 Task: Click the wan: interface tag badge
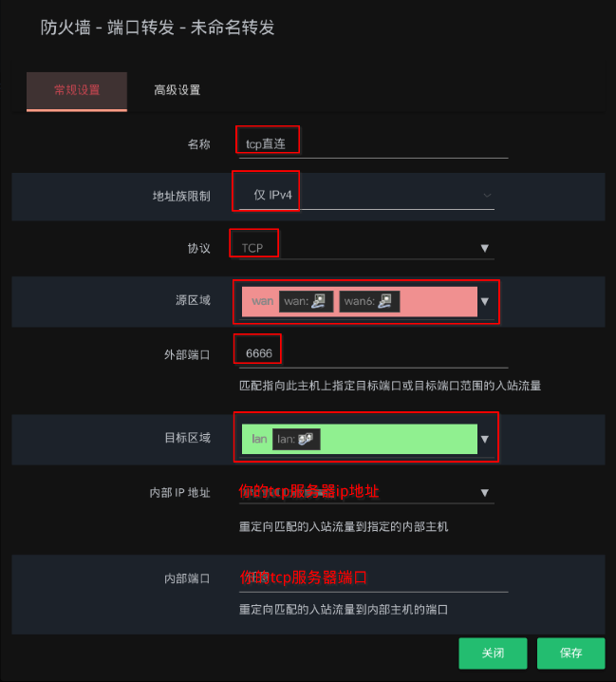point(306,301)
